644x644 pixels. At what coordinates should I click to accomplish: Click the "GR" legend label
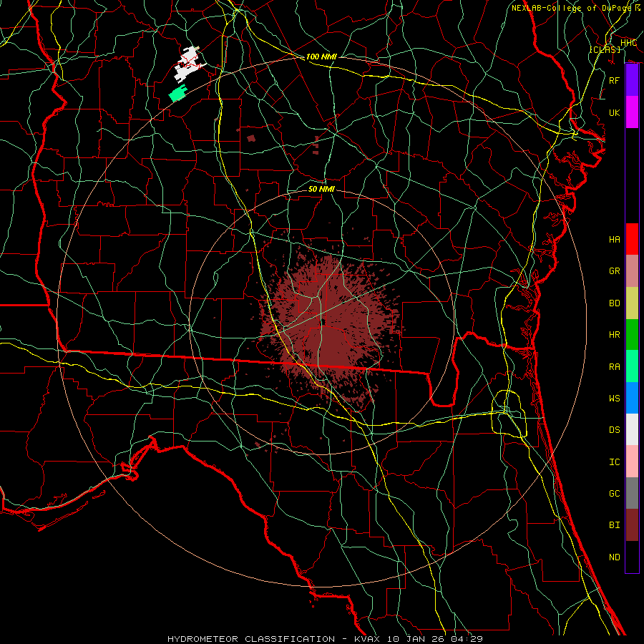(615, 271)
